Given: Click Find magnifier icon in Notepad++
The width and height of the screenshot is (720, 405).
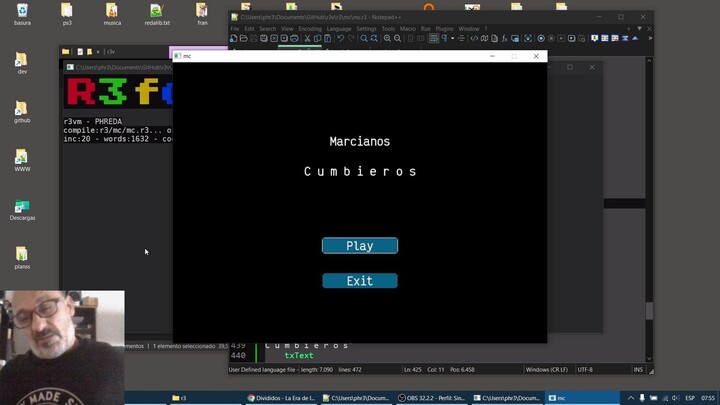Looking at the screenshot, I should pos(364,39).
